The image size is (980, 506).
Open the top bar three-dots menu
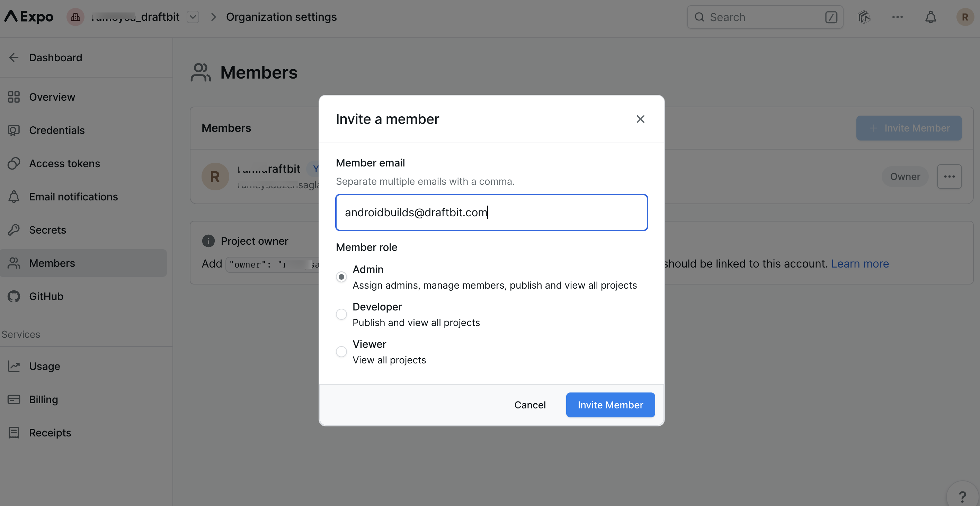point(898,17)
